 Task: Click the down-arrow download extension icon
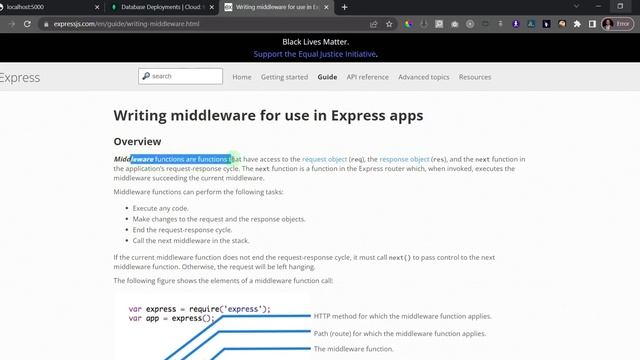click(x=424, y=24)
